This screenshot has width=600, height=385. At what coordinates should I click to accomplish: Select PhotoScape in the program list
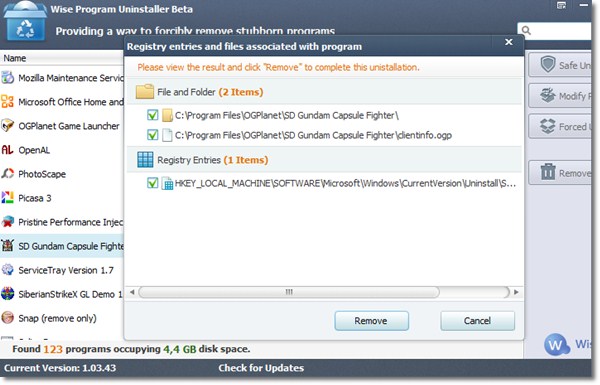coord(62,174)
